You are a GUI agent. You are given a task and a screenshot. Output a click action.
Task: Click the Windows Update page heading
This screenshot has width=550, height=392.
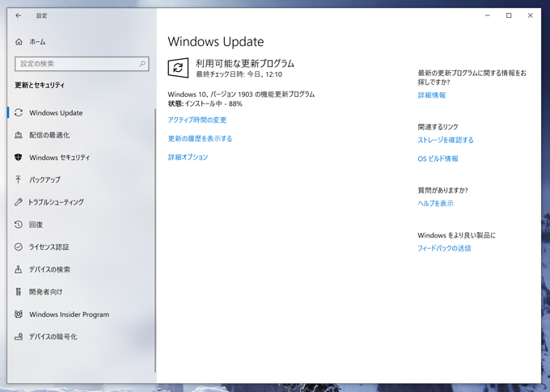[216, 42]
